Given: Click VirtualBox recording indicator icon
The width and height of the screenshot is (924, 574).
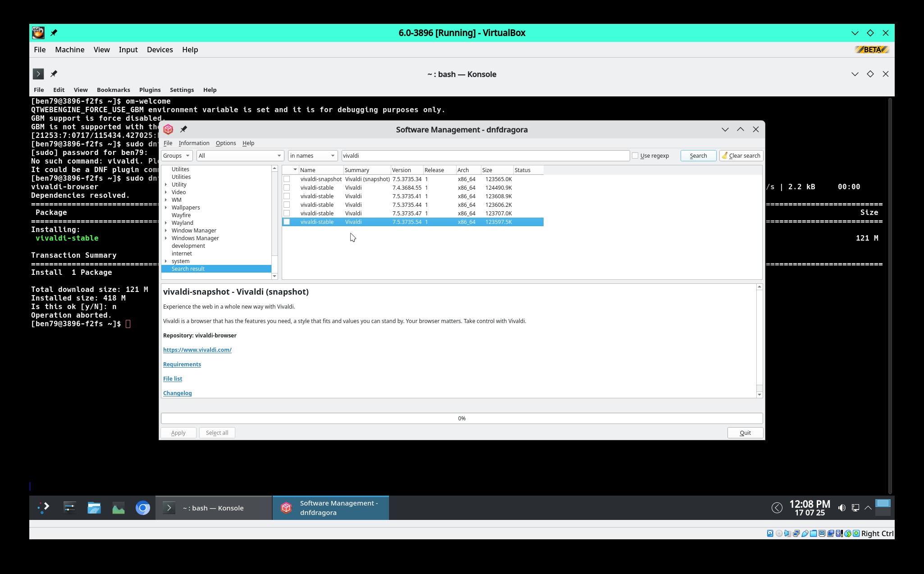Looking at the screenshot, I should tap(830, 533).
